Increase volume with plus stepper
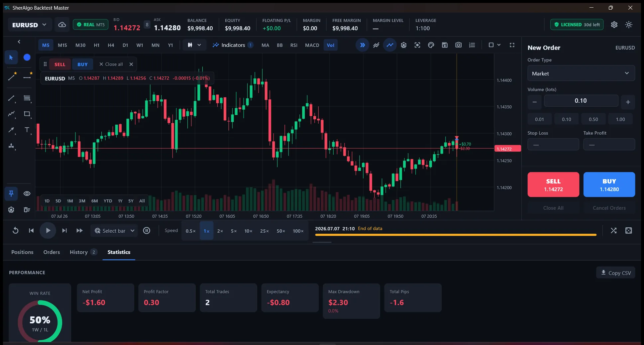 pyautogui.click(x=628, y=102)
